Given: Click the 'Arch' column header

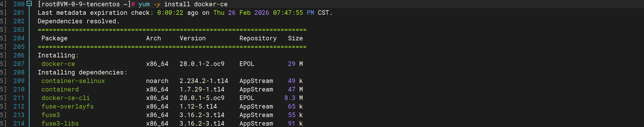Looking at the screenshot, I should point(154,38).
